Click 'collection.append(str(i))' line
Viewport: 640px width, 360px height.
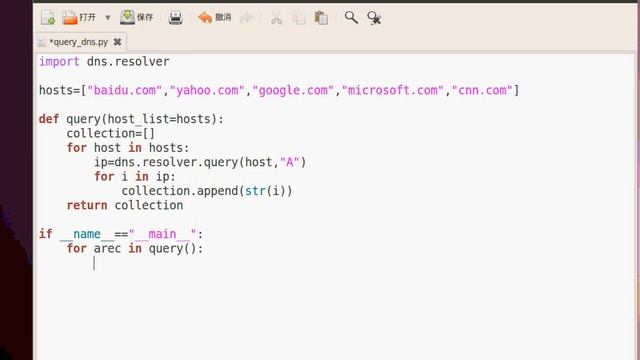[x=207, y=191]
